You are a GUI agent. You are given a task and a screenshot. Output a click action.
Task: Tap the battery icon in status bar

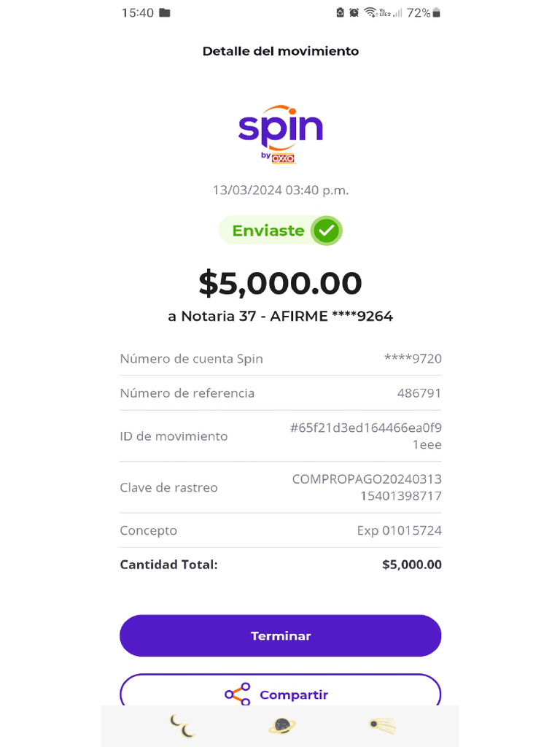pos(437,12)
